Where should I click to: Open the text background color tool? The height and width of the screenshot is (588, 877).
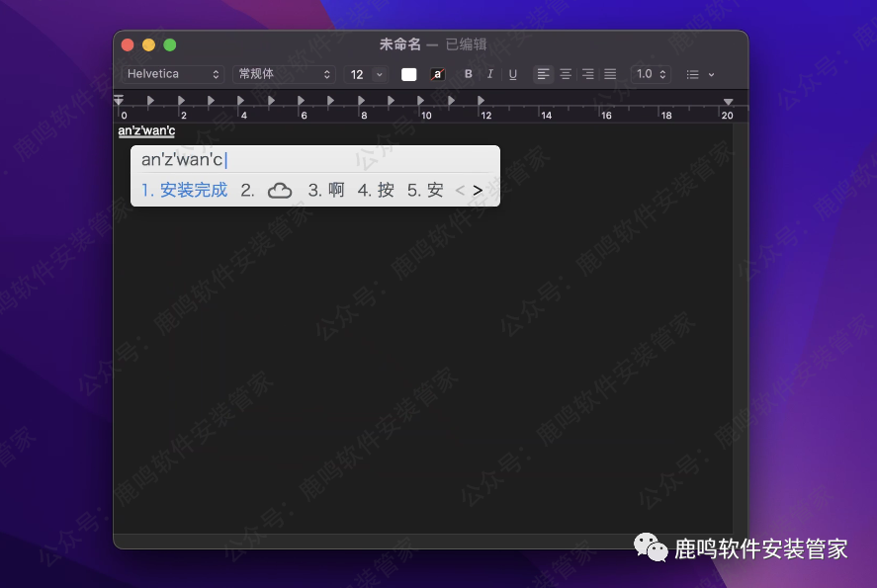click(437, 73)
